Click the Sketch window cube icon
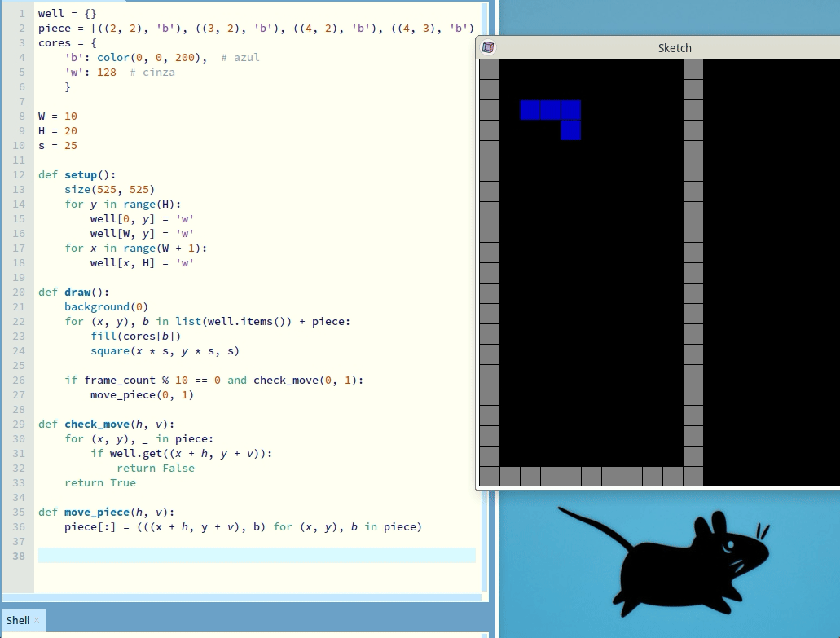Screen dimensions: 840x638 point(487,47)
